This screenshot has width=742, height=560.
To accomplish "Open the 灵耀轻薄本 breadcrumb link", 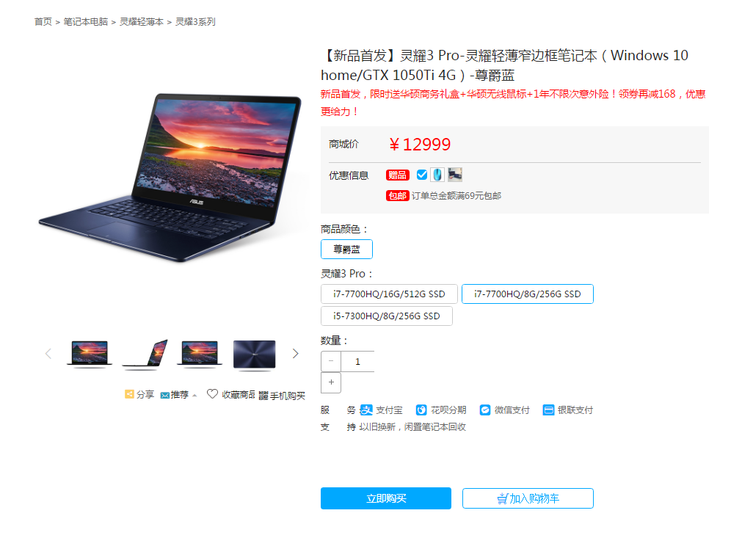I will (142, 22).
